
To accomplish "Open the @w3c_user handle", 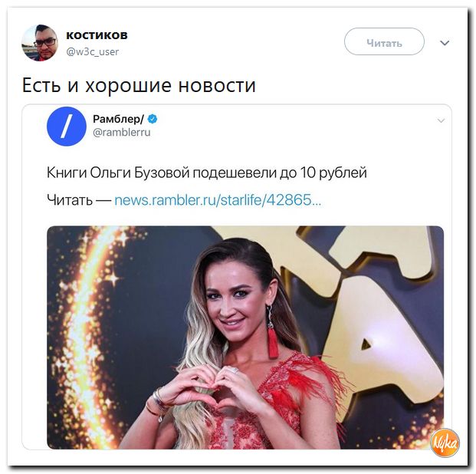I will (x=92, y=52).
